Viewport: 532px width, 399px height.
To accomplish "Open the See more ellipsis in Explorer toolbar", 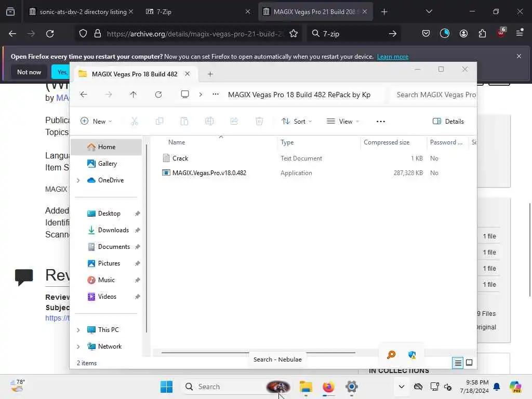I will point(381,121).
